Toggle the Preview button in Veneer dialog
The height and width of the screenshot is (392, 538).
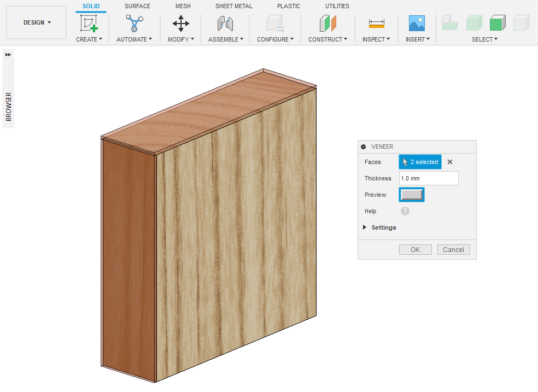[x=412, y=195]
